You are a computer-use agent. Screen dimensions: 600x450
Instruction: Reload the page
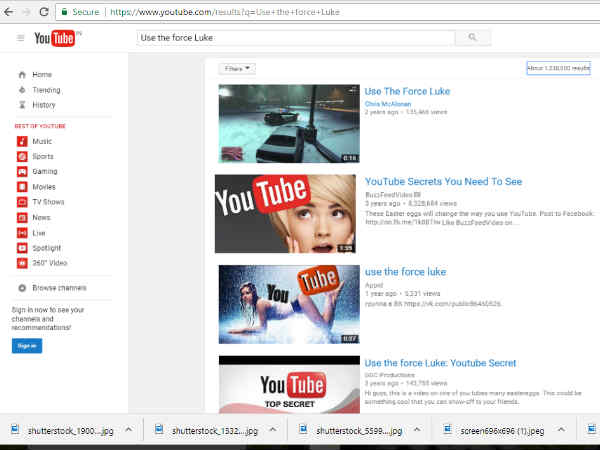click(44, 12)
